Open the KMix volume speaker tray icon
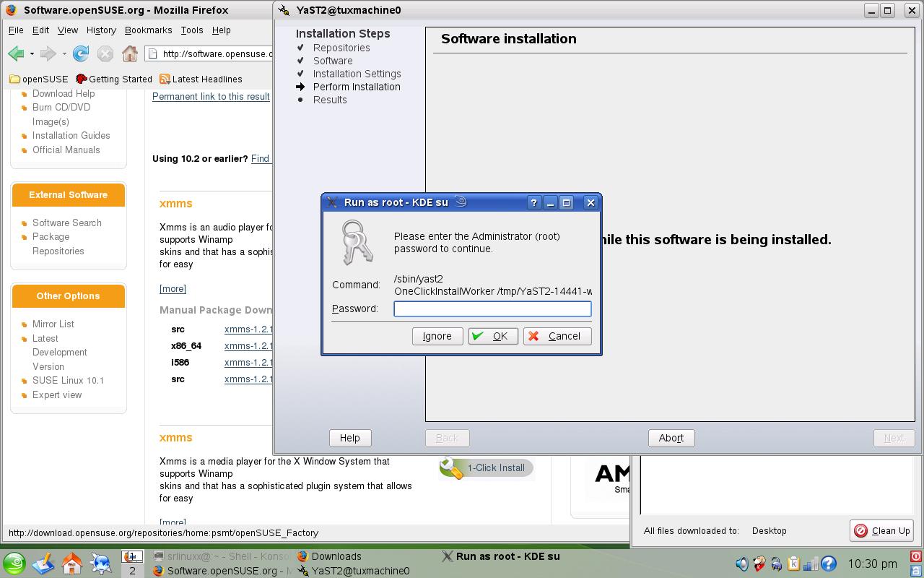The image size is (924, 578). (x=742, y=564)
